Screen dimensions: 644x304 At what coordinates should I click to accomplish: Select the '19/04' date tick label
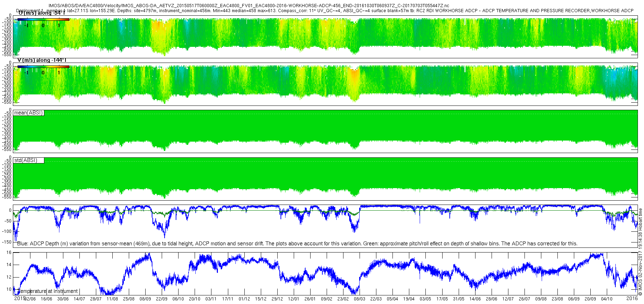(409, 299)
